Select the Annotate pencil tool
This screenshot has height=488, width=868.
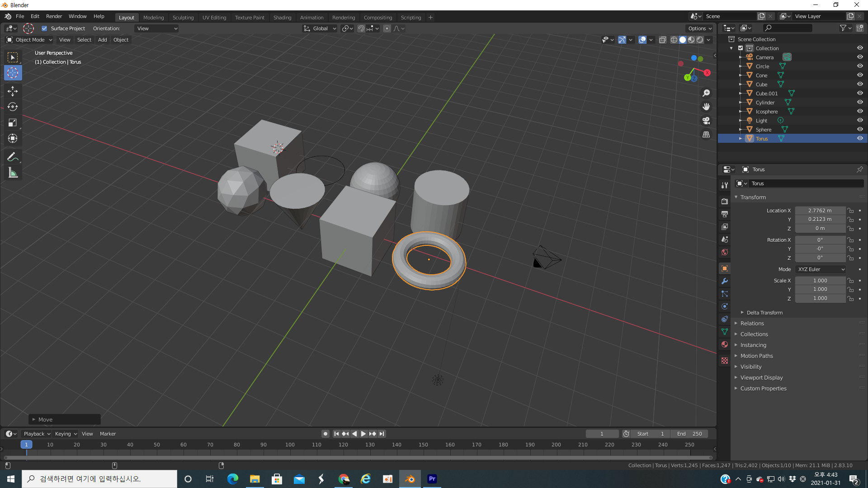tap(13, 157)
